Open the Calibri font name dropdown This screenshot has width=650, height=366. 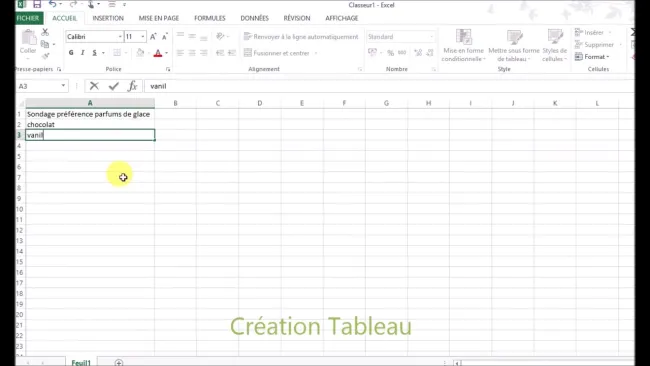tap(120, 37)
